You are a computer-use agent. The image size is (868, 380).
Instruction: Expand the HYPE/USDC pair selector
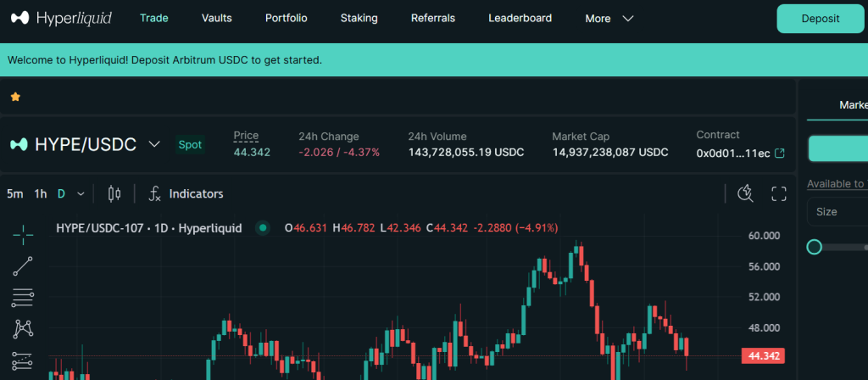[x=154, y=144]
